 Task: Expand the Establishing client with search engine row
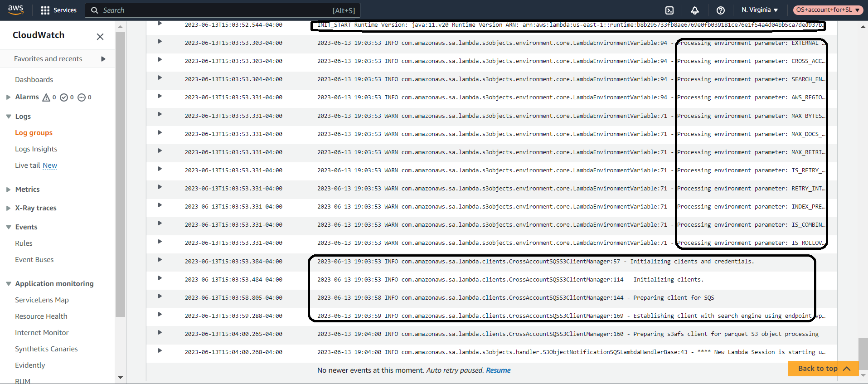point(160,314)
